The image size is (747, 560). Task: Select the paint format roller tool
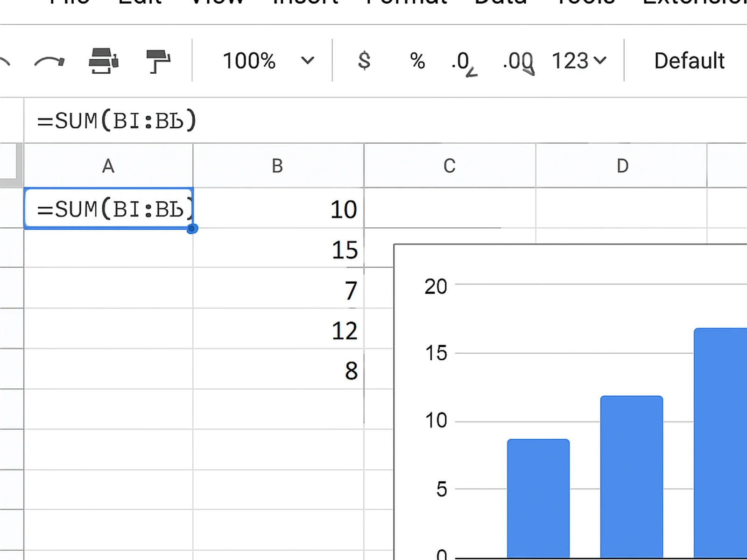pos(158,61)
